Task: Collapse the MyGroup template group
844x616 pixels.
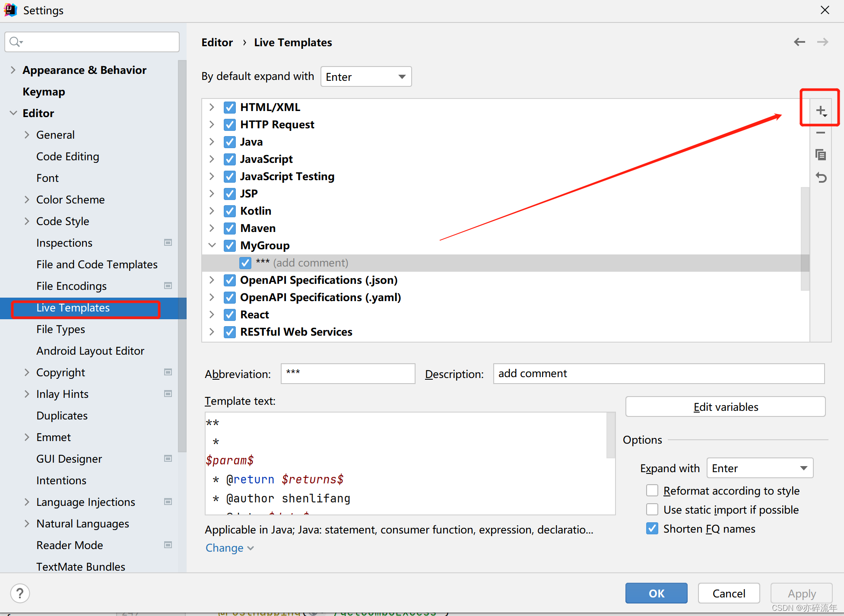Action: tap(212, 245)
